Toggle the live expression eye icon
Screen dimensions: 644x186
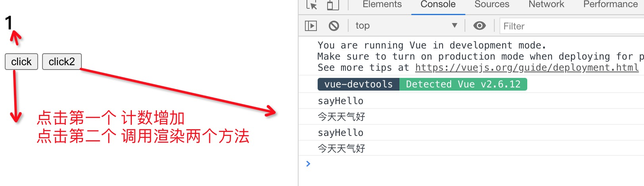tap(480, 26)
